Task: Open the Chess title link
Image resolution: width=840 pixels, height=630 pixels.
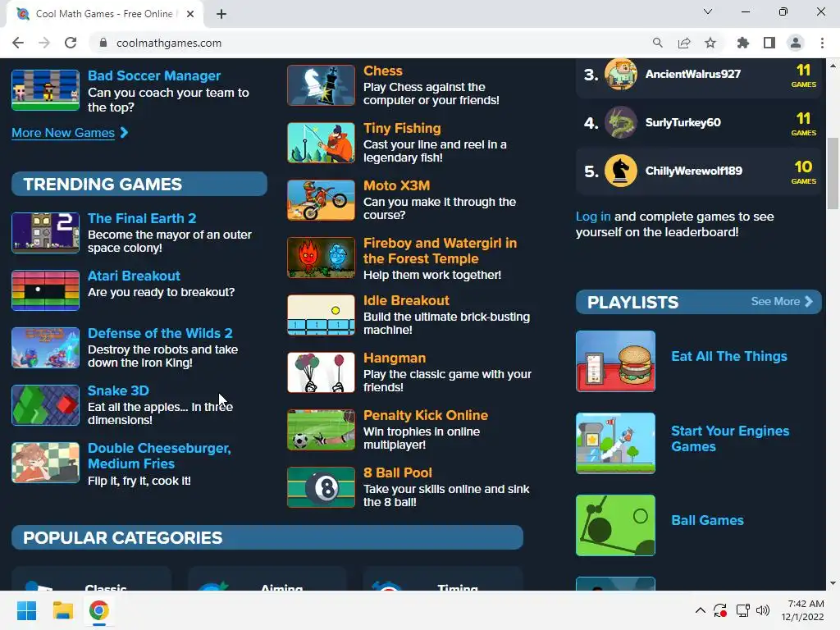Action: point(383,71)
